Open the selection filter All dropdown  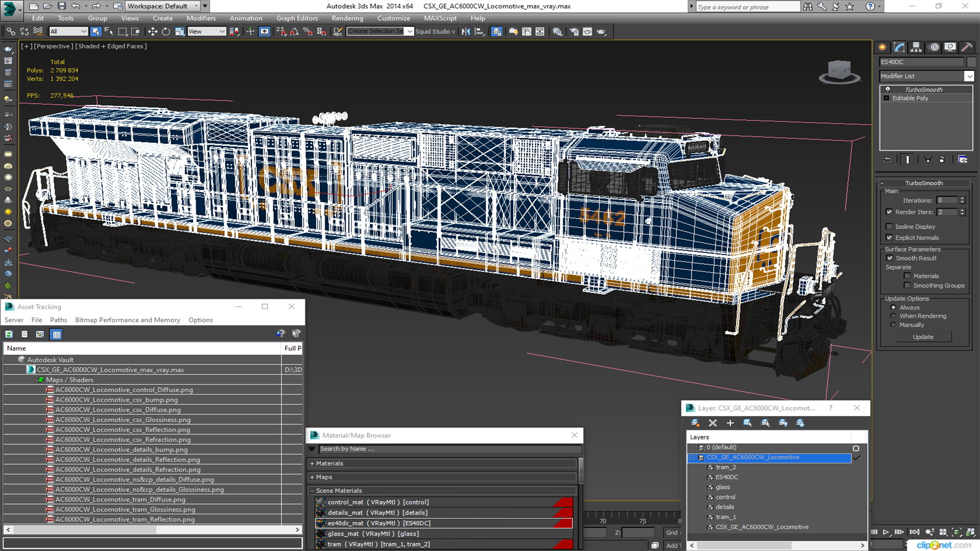tap(68, 32)
